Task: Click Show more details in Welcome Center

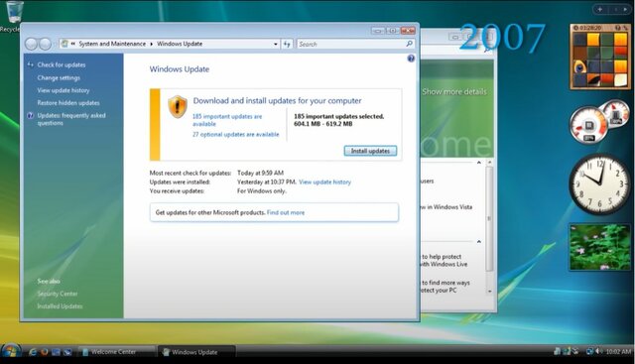Action: pos(454,92)
